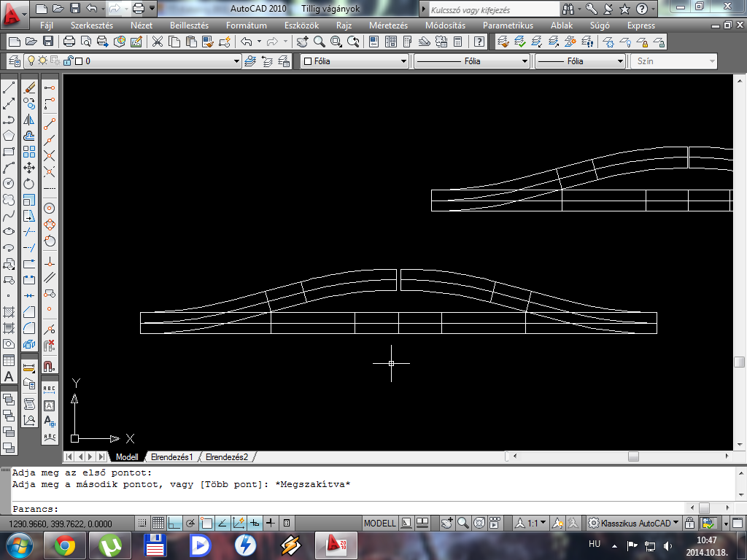Select the Polygon draw tool

[x=9, y=136]
